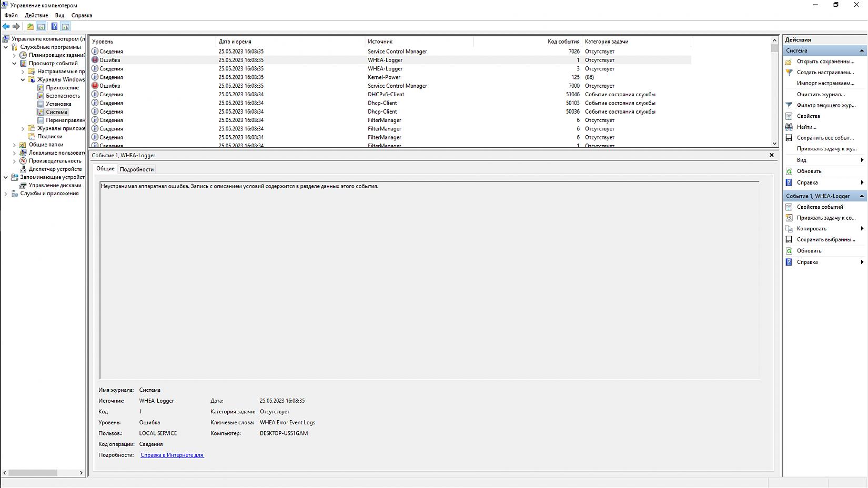
Task: Click Создать настраиваемое представление funnel action
Action: tap(825, 72)
